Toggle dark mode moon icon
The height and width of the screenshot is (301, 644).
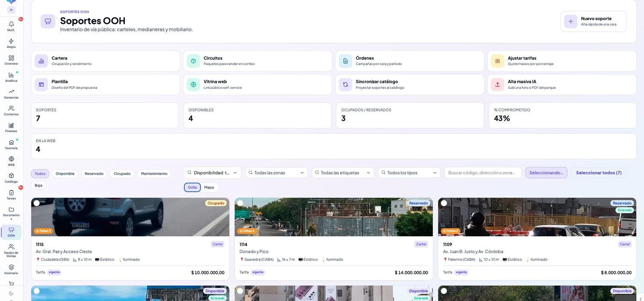(11, 293)
